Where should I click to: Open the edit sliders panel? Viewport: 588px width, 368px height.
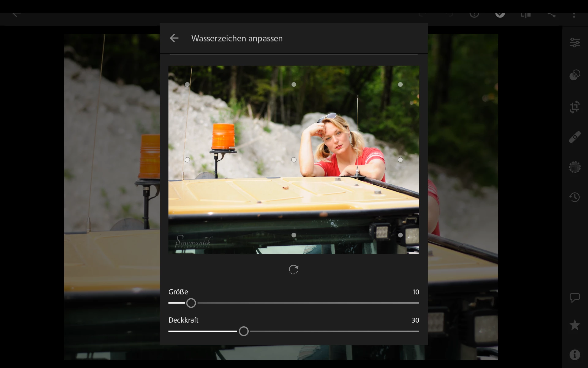click(x=575, y=43)
